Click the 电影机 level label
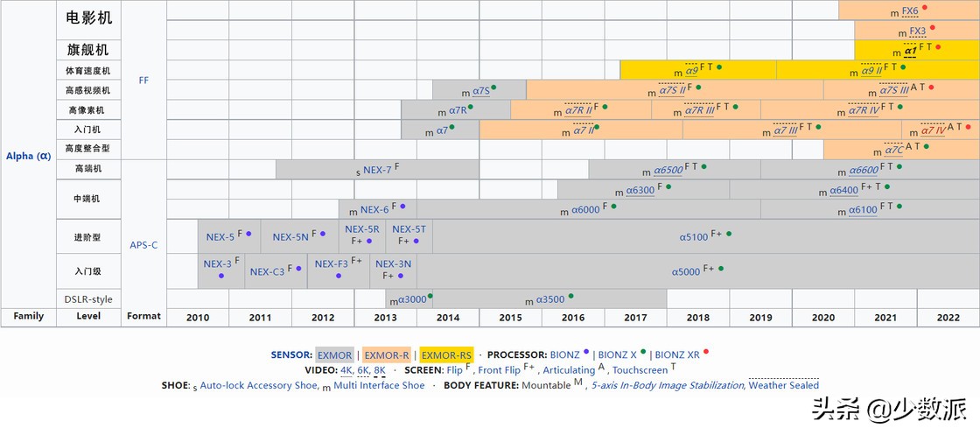The width and height of the screenshot is (980, 435). (x=88, y=18)
